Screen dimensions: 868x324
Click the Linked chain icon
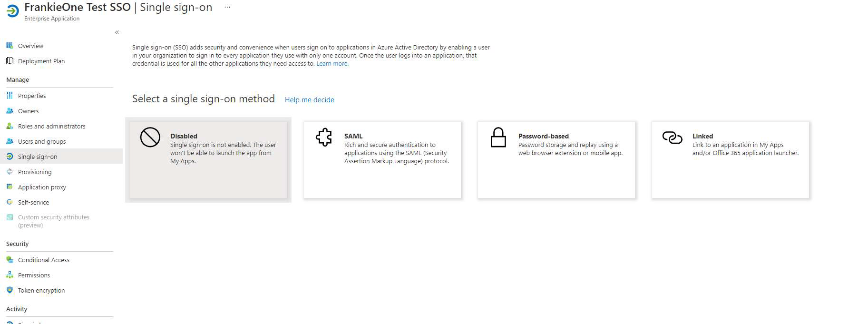672,137
